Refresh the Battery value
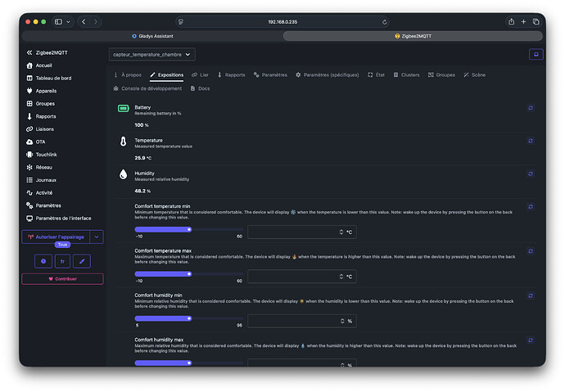The image size is (565, 392). pyautogui.click(x=531, y=108)
